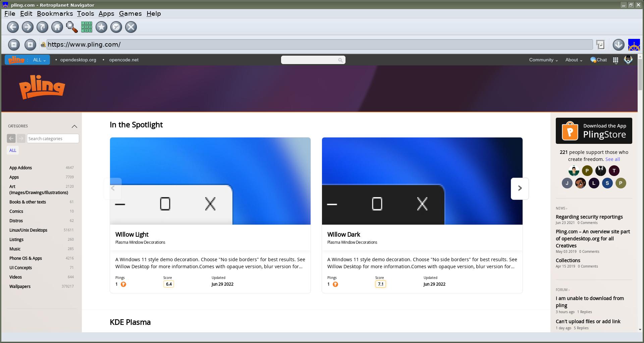
Task: Open the history clock toolbar icon
Action: [116, 27]
